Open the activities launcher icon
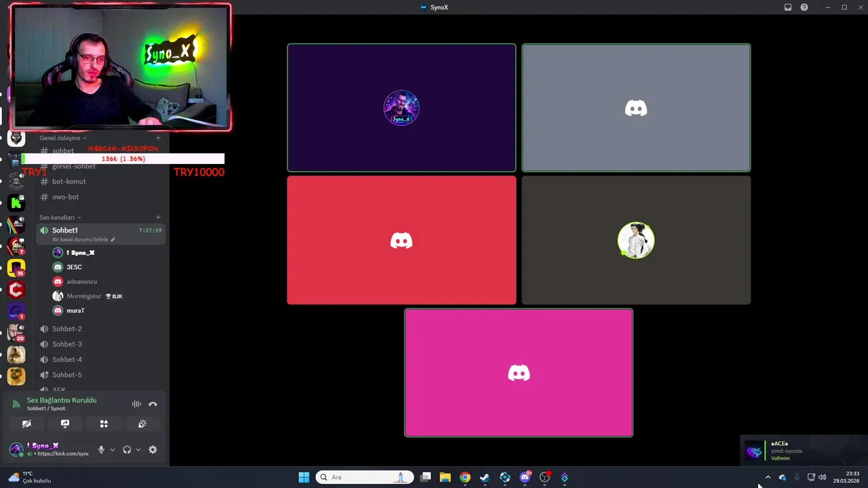Image resolution: width=868 pixels, height=488 pixels. tap(104, 424)
